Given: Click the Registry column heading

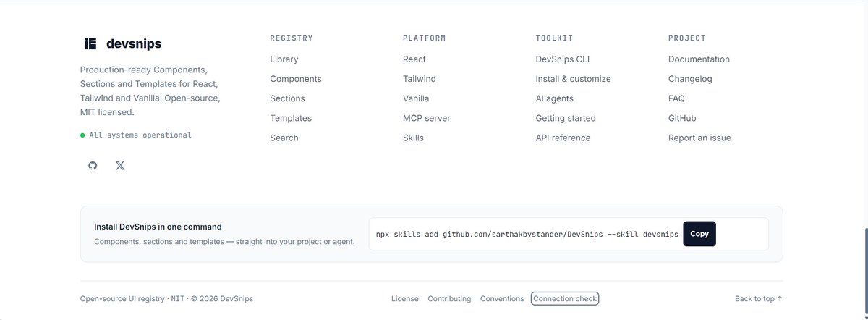Looking at the screenshot, I should click(x=292, y=38).
